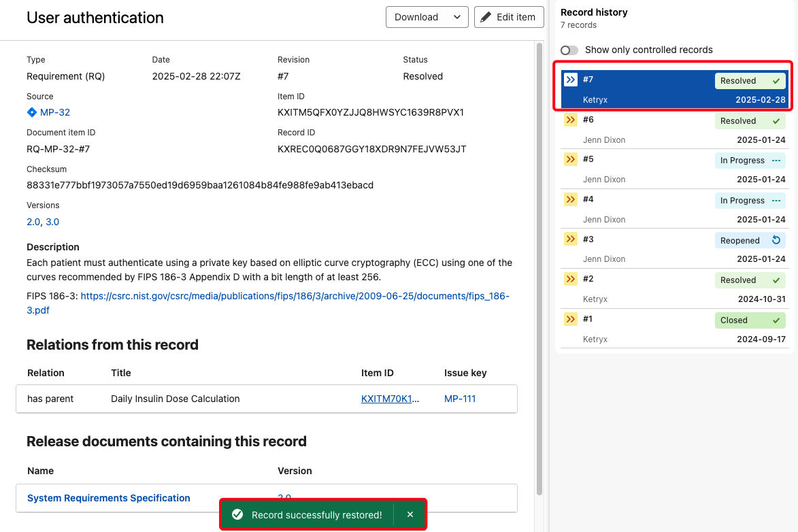This screenshot has width=798, height=532.
Task: Click the ellipsis icon on record #4 status
Action: pyautogui.click(x=776, y=201)
